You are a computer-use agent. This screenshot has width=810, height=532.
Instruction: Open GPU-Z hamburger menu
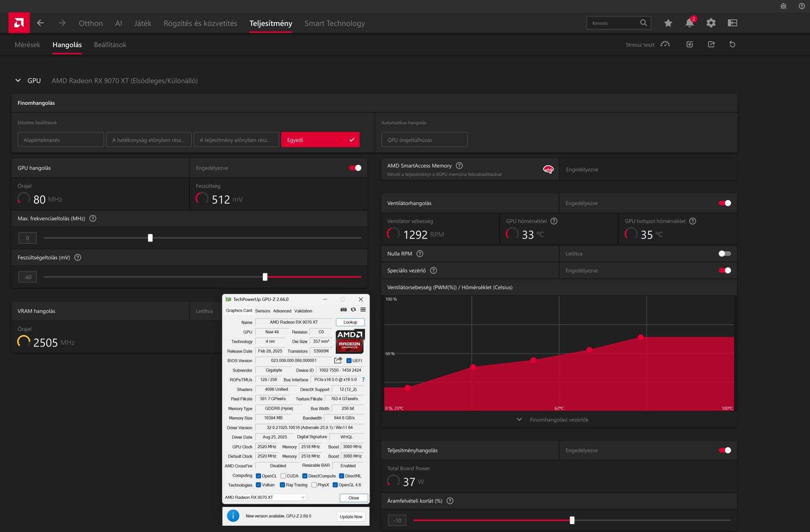[363, 310]
